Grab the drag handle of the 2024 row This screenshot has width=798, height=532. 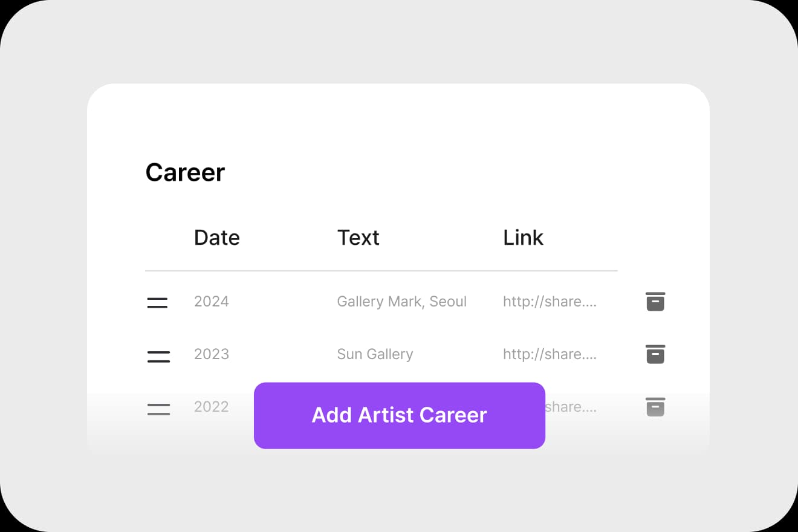(x=157, y=303)
